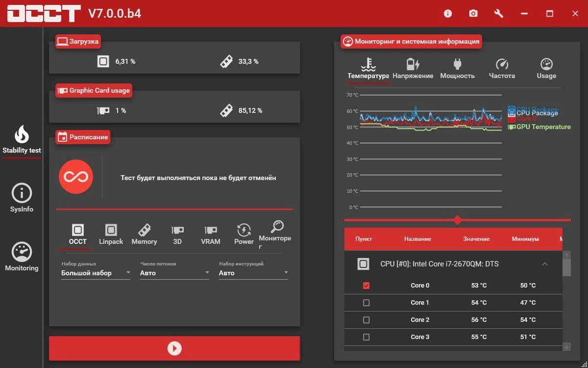Click the GPU usage icon at 1 %

103,110
